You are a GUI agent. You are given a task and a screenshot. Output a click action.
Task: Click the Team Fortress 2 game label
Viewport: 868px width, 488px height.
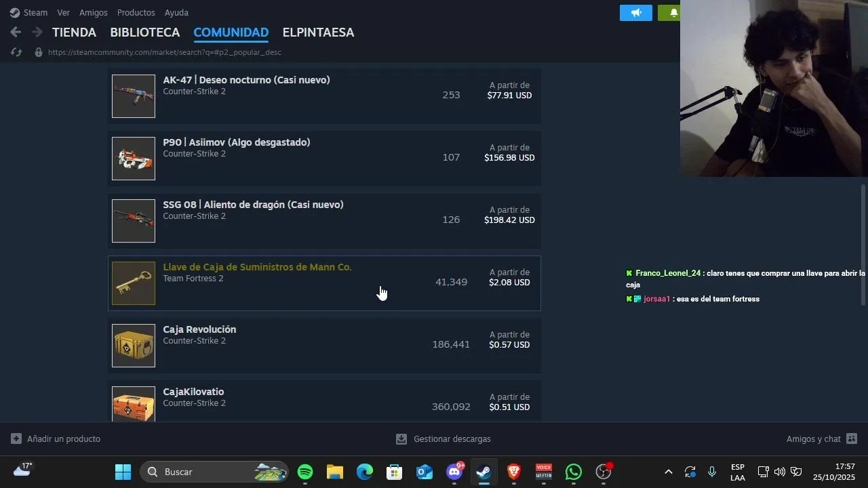(193, 279)
